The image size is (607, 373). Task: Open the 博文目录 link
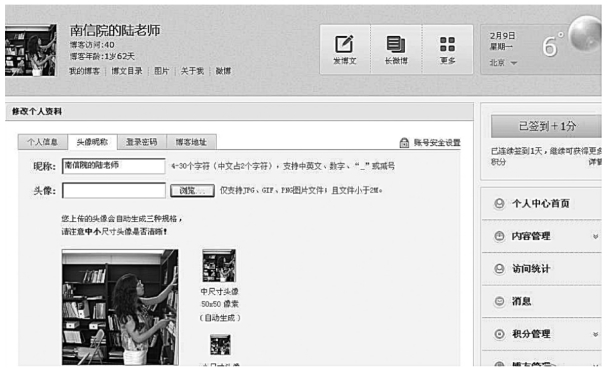click(x=127, y=71)
